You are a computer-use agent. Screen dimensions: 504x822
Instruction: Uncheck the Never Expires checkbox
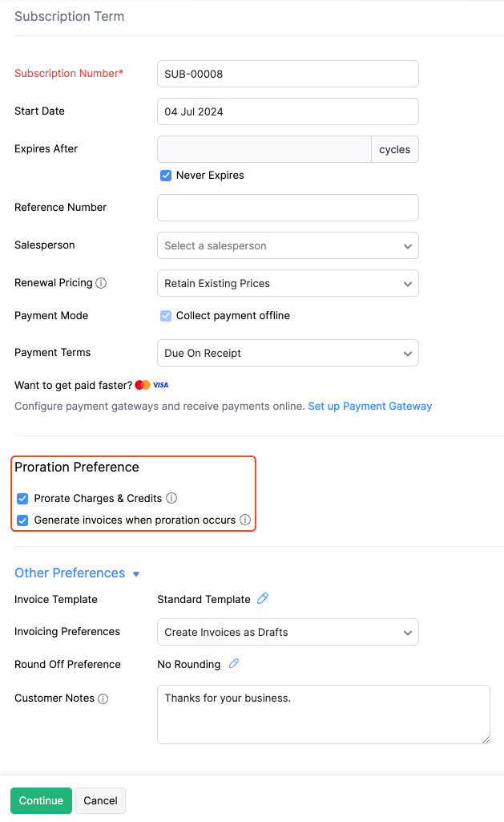point(166,175)
